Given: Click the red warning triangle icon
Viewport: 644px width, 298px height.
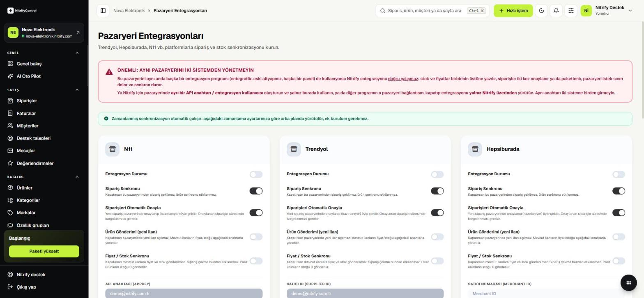Looking at the screenshot, I should click(x=109, y=72).
